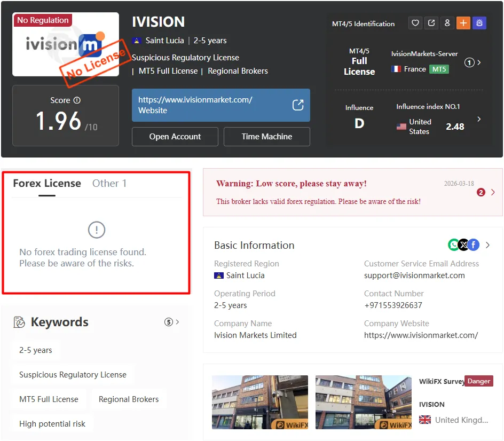The image size is (504, 441).
Task: Click Suspicious Regulatory License text in header
Action: click(185, 58)
